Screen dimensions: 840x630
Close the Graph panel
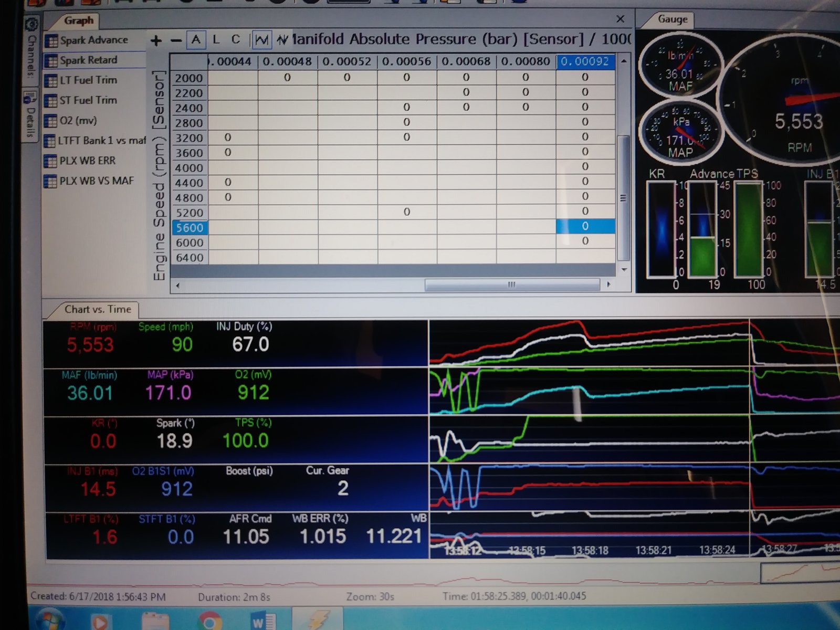620,19
